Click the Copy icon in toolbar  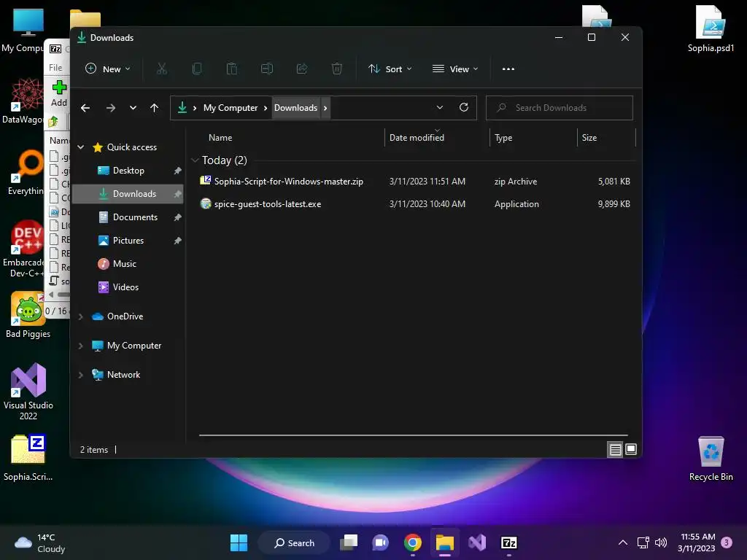(x=197, y=69)
